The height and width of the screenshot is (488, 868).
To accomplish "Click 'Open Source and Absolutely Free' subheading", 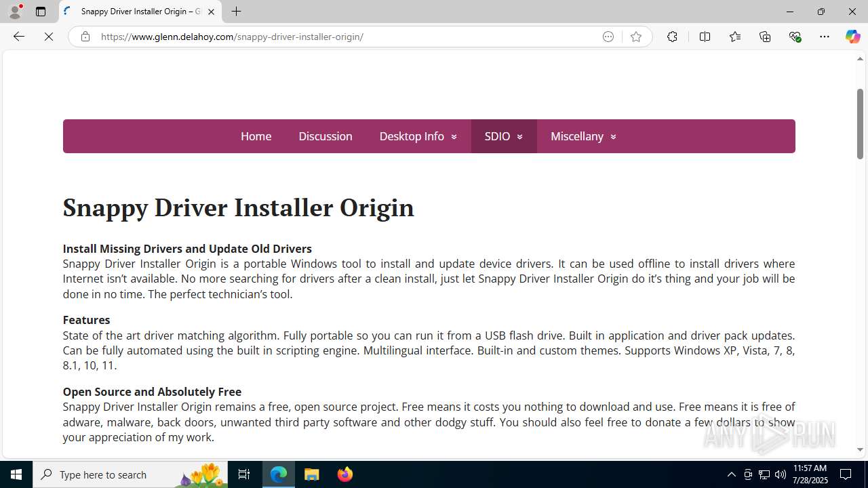I will coord(152,392).
